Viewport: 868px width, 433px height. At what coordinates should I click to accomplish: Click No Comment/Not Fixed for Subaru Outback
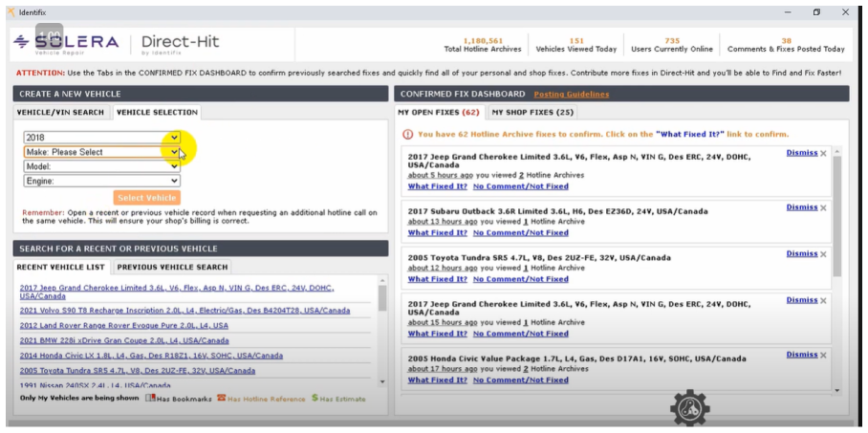(x=520, y=232)
